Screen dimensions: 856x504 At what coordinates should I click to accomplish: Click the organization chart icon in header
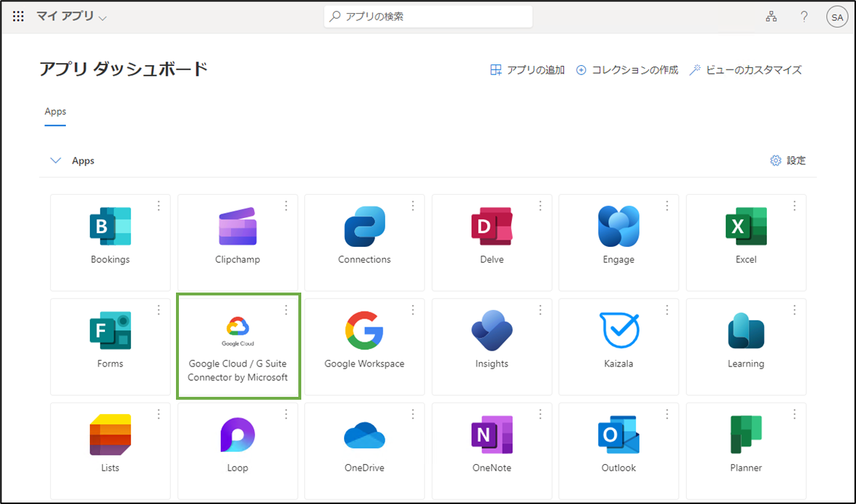771,17
